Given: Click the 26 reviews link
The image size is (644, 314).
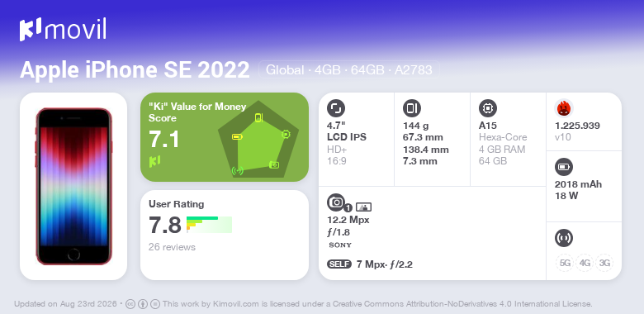Looking at the screenshot, I should tap(172, 247).
